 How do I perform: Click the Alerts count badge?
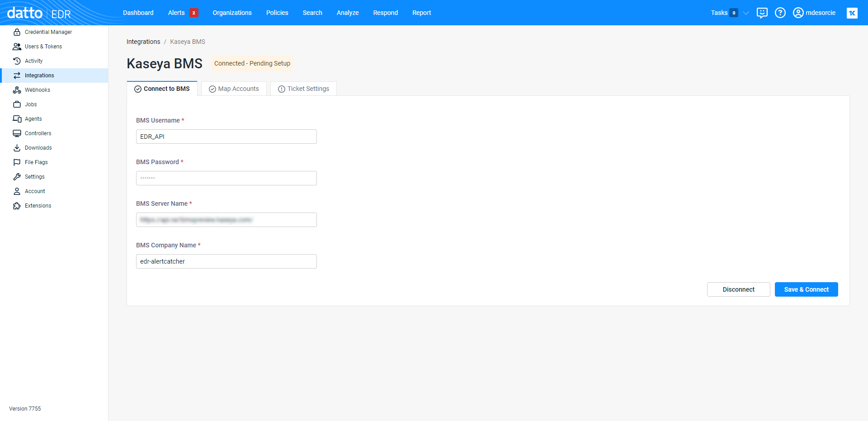pyautogui.click(x=194, y=13)
